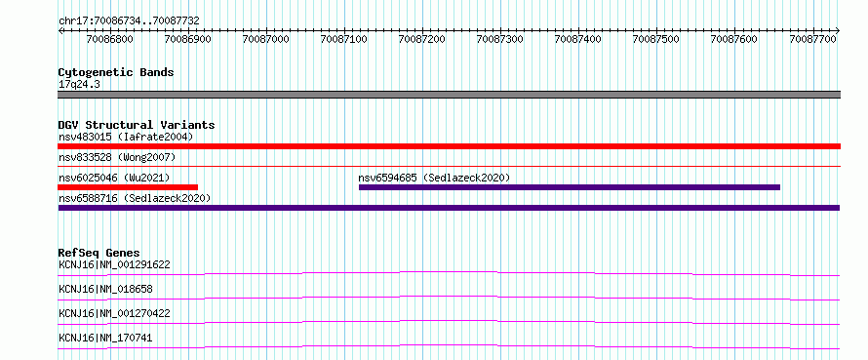Select the magenta line under KCNJ16|NM_001270422
The height and width of the screenshot is (360, 868).
coord(449,322)
